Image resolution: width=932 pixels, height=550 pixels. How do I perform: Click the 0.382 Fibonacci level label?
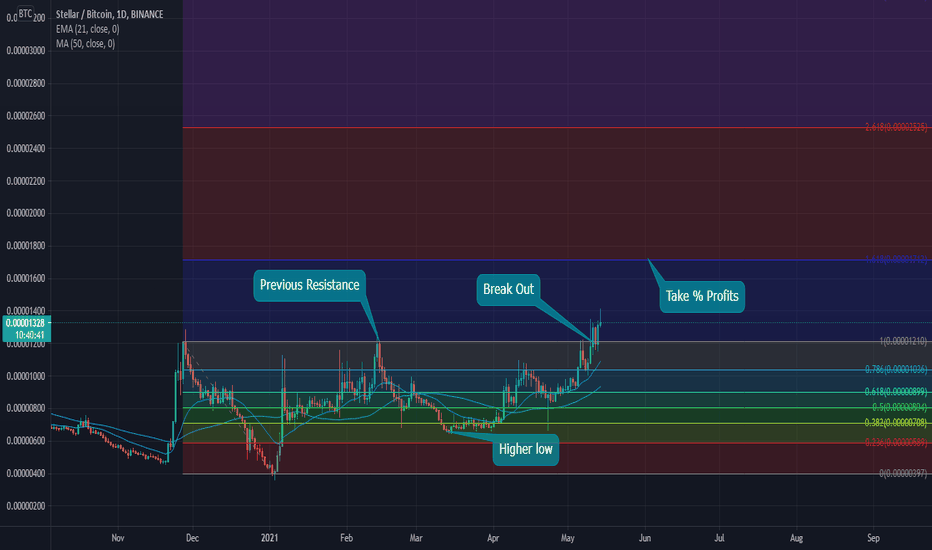(896, 422)
